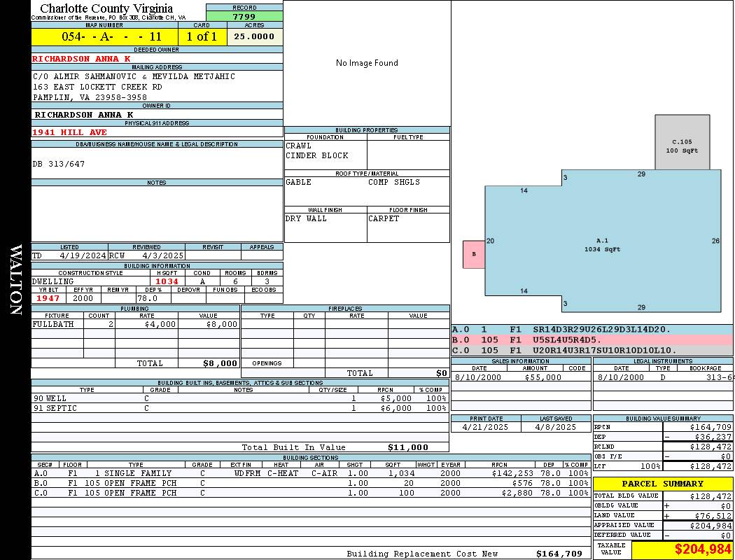The image size is (735, 560).
Task: Click the vertical WALTON label on the sidebar
Action: [15, 280]
